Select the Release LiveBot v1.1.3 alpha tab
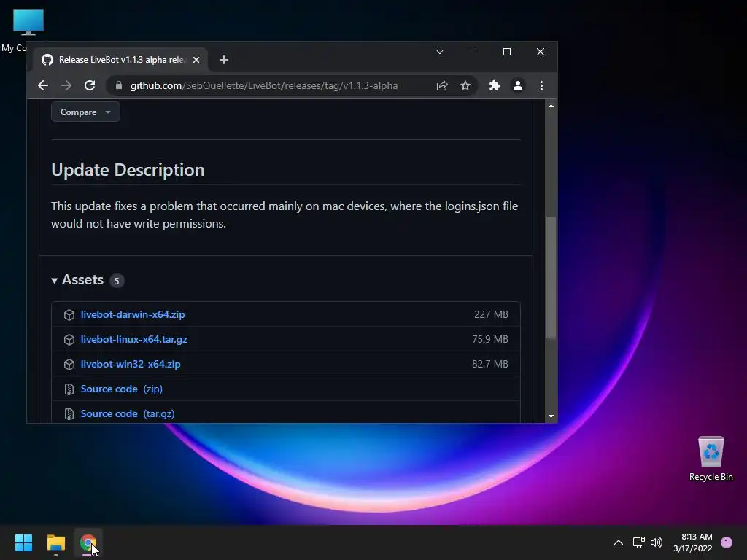This screenshot has height=560, width=747. [x=121, y=60]
